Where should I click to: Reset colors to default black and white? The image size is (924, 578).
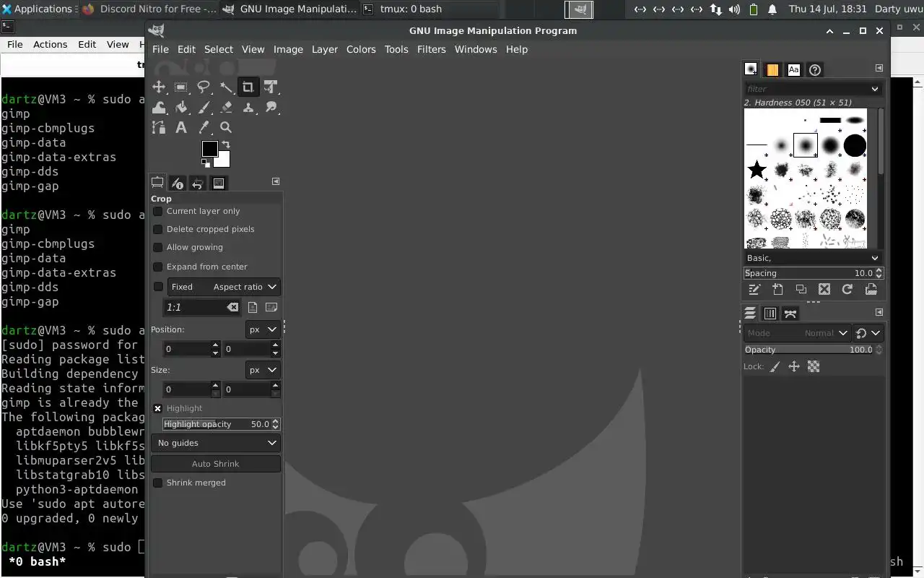tap(205, 164)
